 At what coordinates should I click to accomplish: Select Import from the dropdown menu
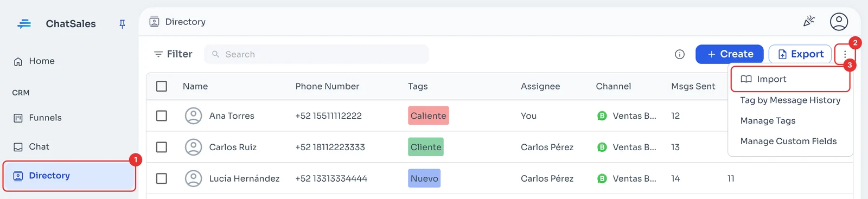pyautogui.click(x=790, y=79)
